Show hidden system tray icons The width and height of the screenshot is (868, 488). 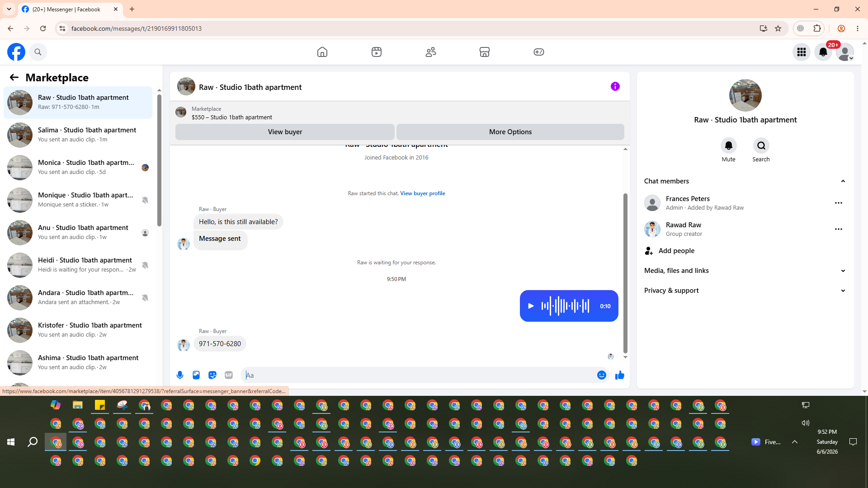795,442
